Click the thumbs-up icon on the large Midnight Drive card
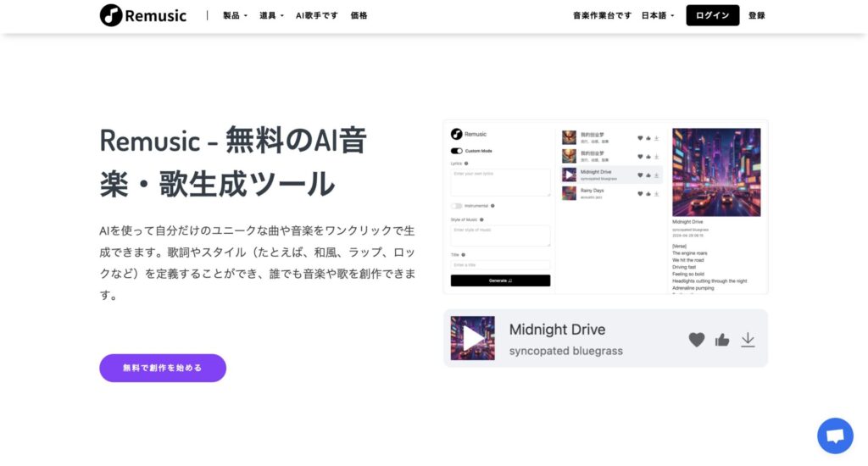868x466 pixels. pos(722,340)
